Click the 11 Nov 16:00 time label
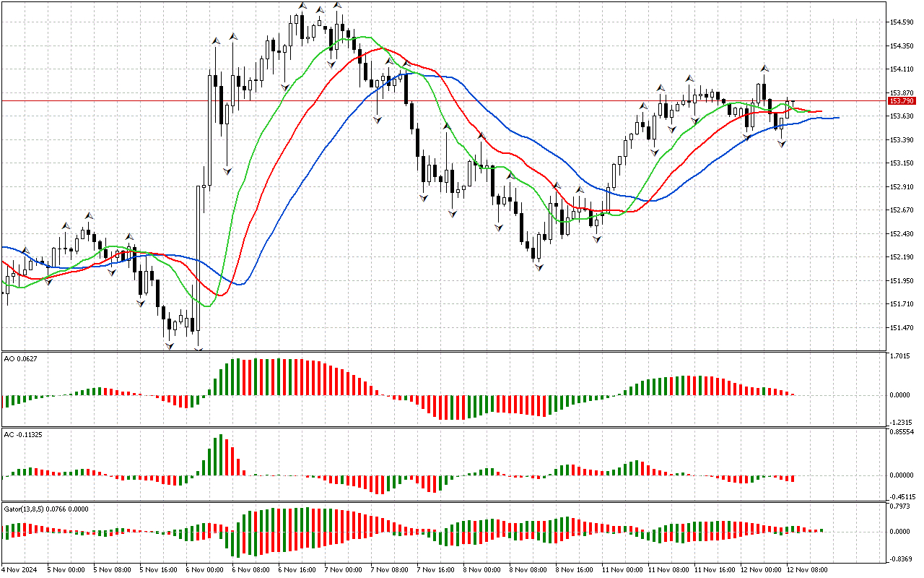The width and height of the screenshot is (924, 578). (715, 569)
